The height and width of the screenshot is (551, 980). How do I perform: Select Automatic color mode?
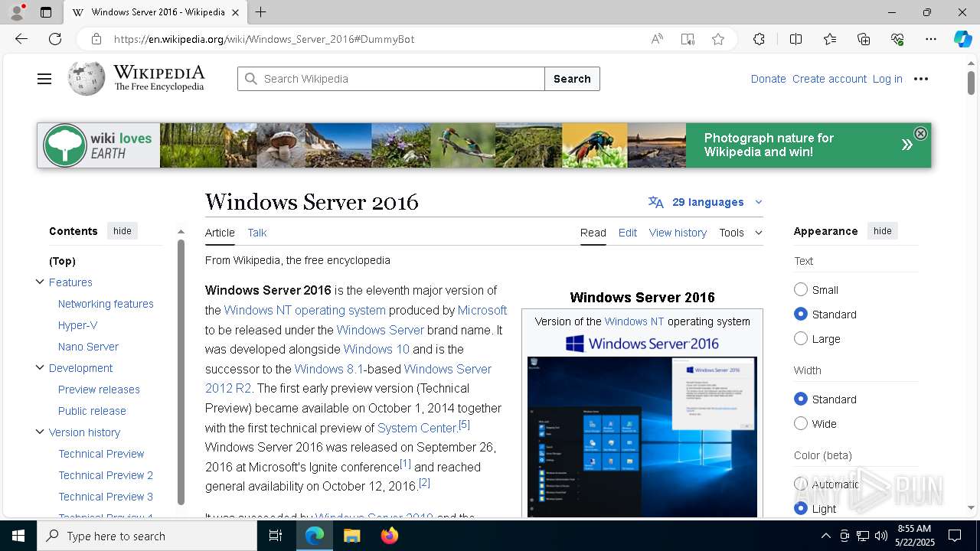coord(801,484)
